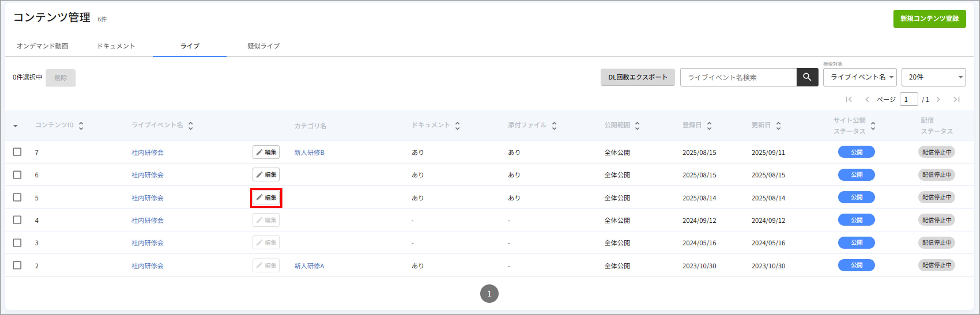Sort by 更新日 column arrows
The height and width of the screenshot is (315, 980).
click(x=778, y=126)
